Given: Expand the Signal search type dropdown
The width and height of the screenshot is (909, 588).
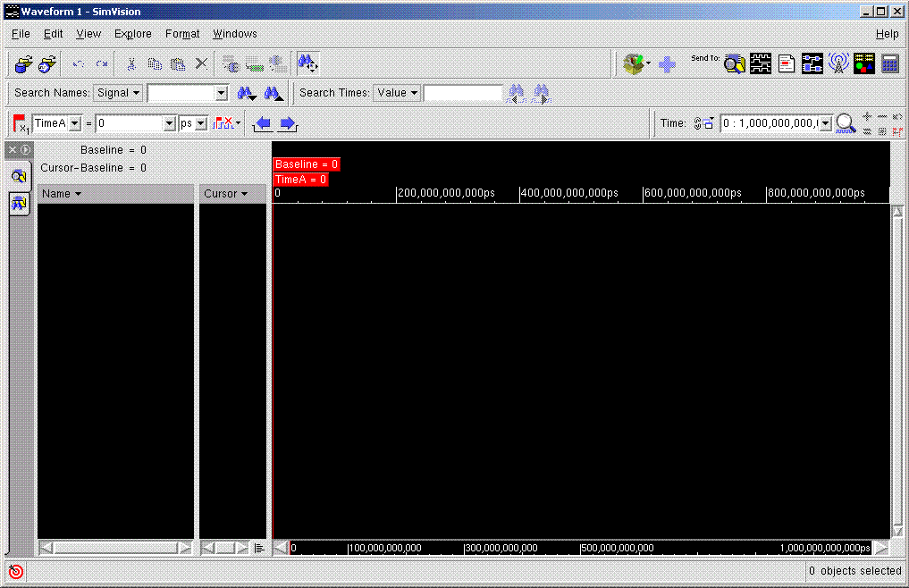Looking at the screenshot, I should [118, 93].
